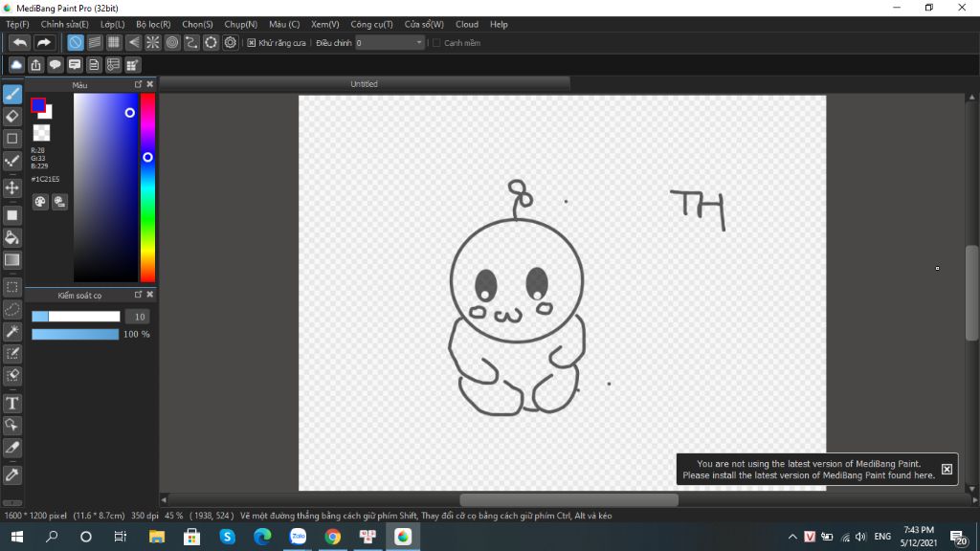This screenshot has height=551, width=980.
Task: Show hidden system tray icons
Action: [792, 537]
